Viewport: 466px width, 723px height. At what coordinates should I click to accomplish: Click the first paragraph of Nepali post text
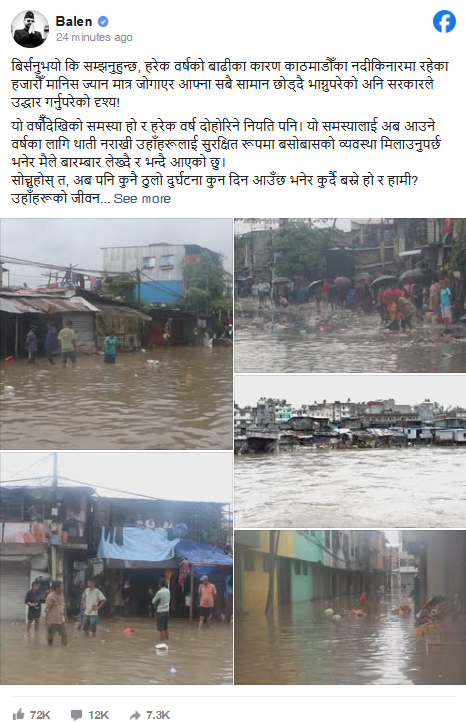click(230, 84)
